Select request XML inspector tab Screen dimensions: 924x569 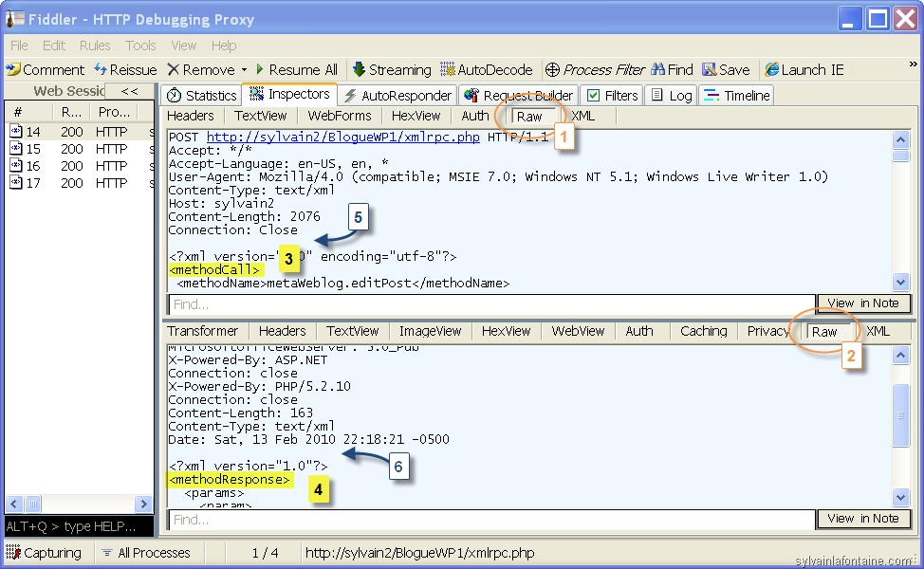(582, 116)
